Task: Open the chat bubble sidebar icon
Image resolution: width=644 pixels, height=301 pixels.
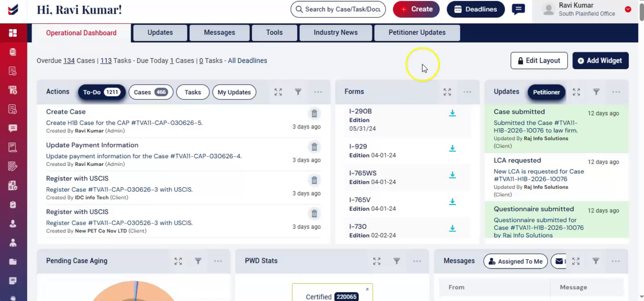Action: pyautogui.click(x=13, y=128)
